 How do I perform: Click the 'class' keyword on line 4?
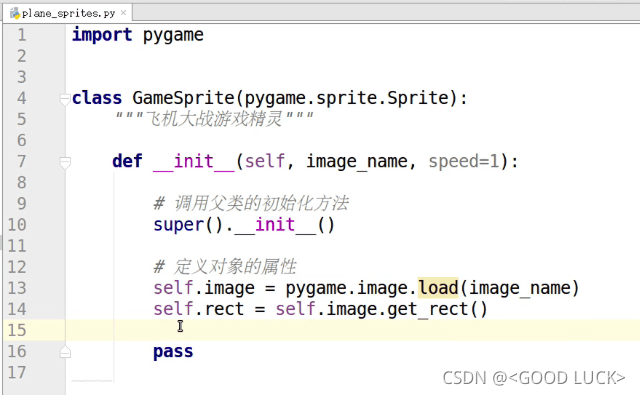point(97,98)
